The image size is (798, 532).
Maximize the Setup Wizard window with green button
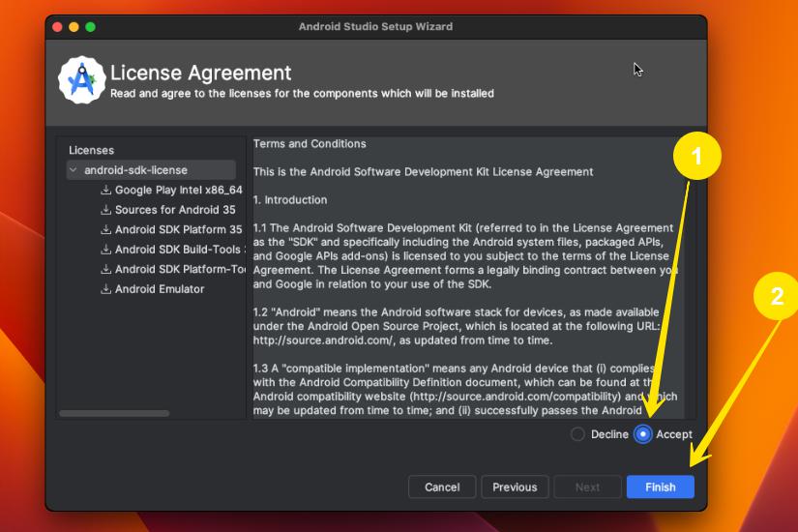pos(91,27)
